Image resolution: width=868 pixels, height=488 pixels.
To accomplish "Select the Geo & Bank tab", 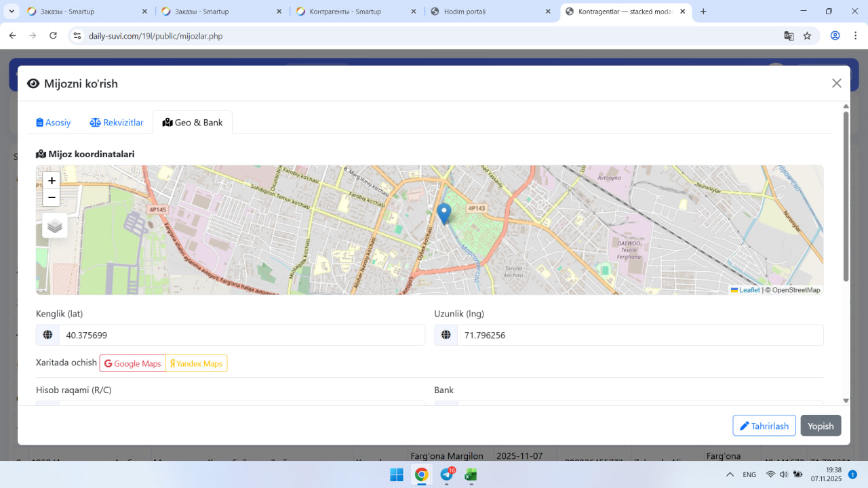I will [193, 123].
